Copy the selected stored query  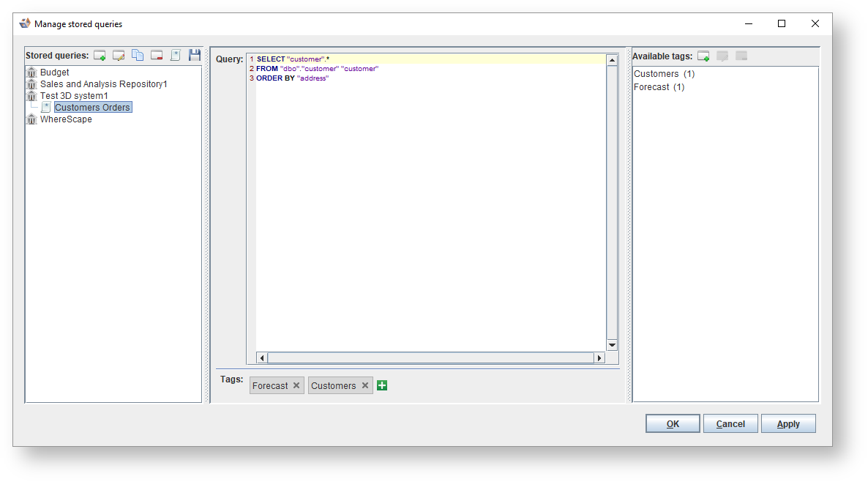[x=138, y=56]
